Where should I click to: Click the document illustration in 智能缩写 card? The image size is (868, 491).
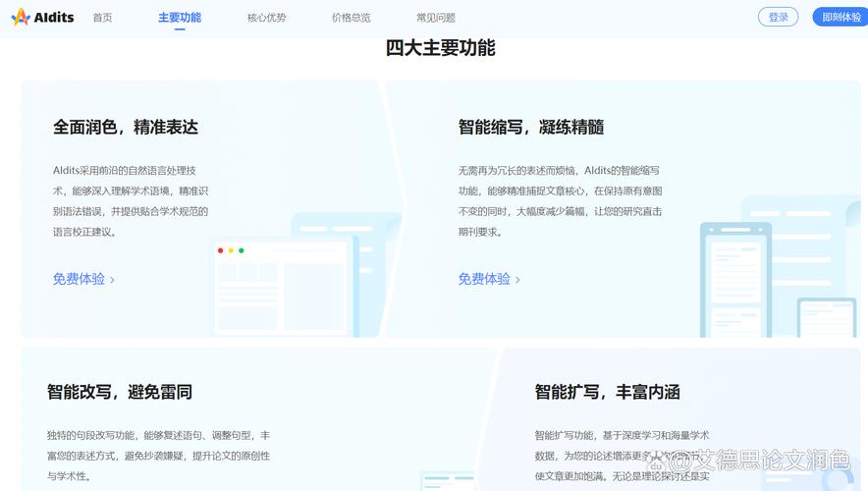780,267
